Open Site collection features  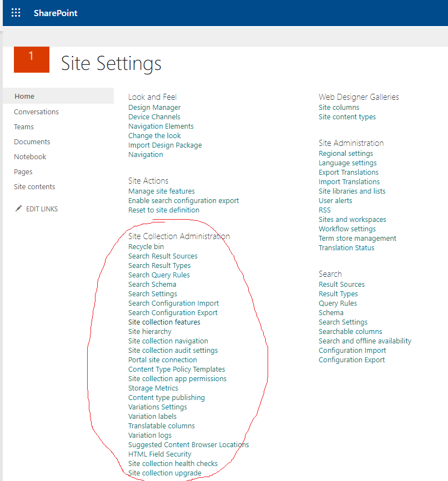tap(164, 322)
